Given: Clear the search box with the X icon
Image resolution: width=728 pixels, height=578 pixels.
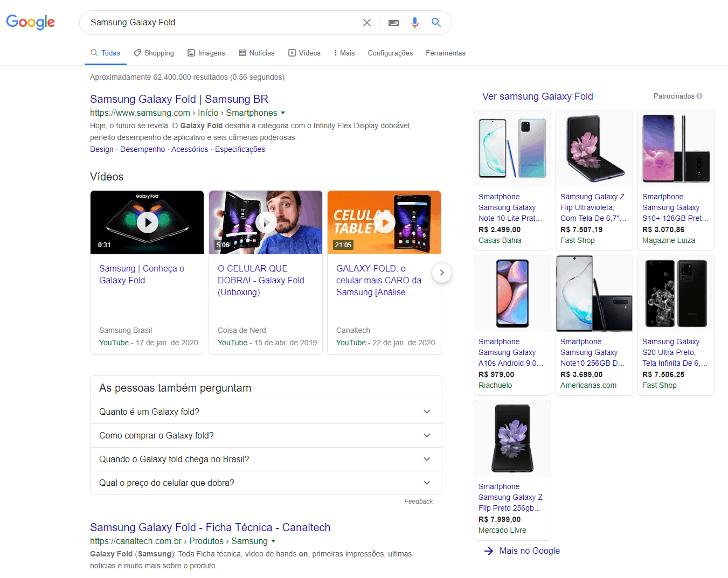Looking at the screenshot, I should (x=367, y=23).
